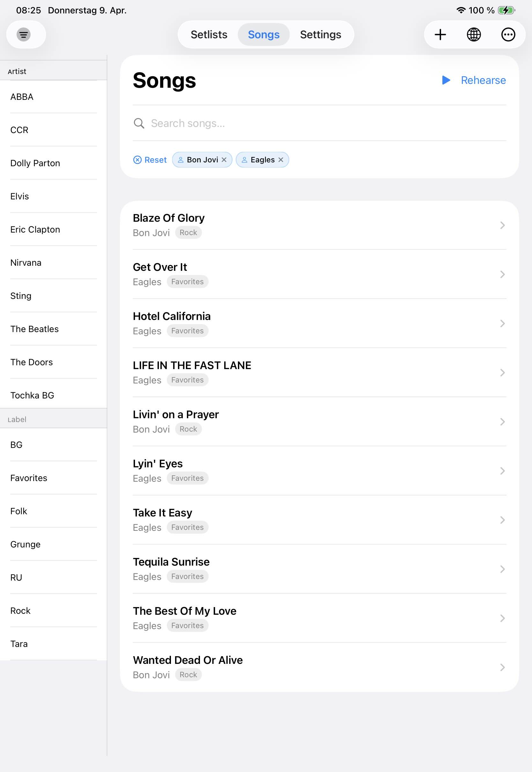Click the Label section header
The height and width of the screenshot is (772, 532).
coord(53,419)
